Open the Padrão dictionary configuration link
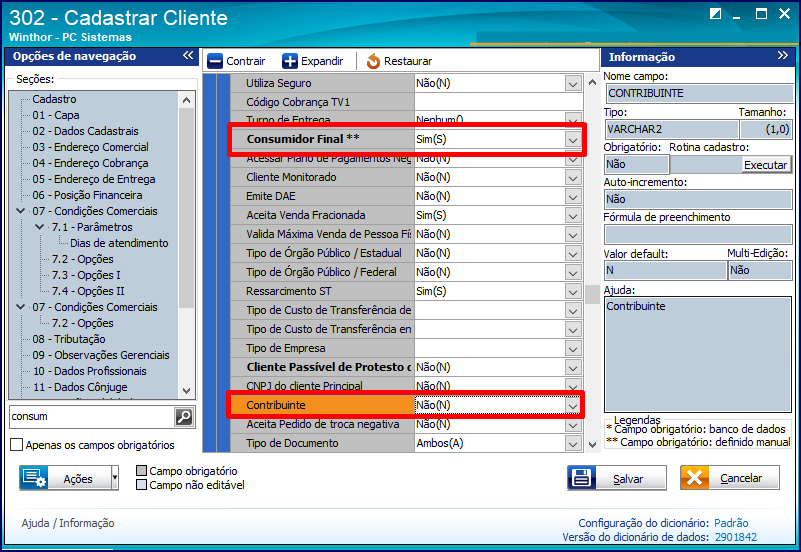Viewport: 801px width, 552px height. coord(731,523)
